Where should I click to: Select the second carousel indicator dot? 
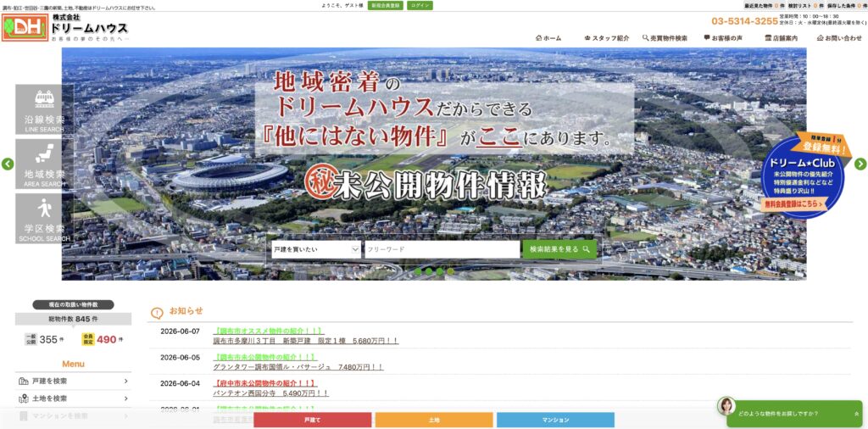point(429,271)
